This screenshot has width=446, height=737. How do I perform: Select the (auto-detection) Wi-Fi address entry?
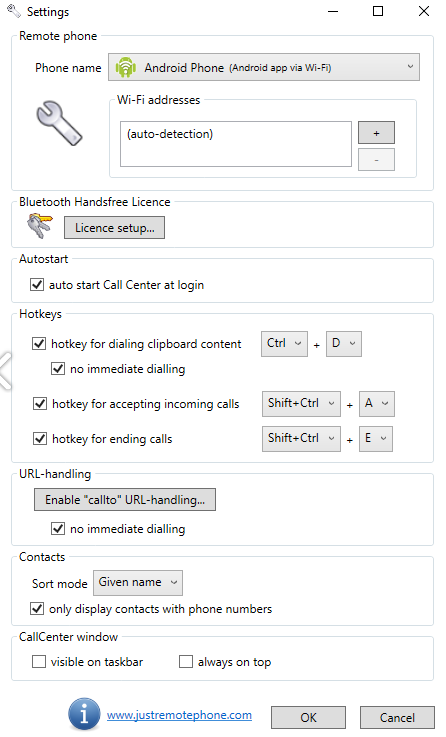click(170, 134)
